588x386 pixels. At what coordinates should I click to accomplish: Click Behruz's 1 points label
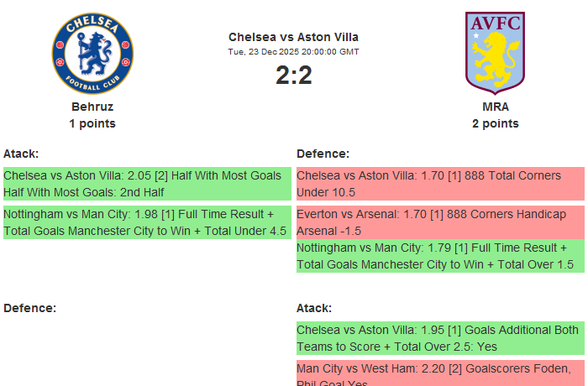pyautogui.click(x=92, y=123)
